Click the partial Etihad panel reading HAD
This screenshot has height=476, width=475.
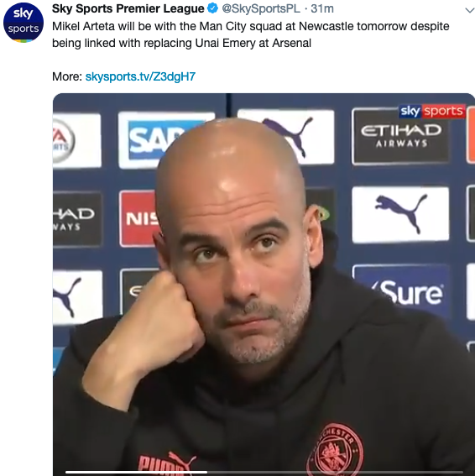[x=77, y=218]
